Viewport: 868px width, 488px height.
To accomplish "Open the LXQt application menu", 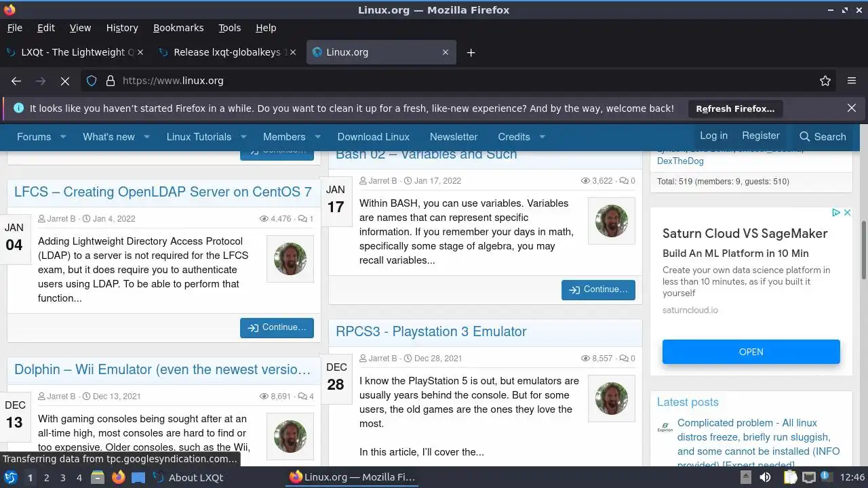I will (10, 477).
